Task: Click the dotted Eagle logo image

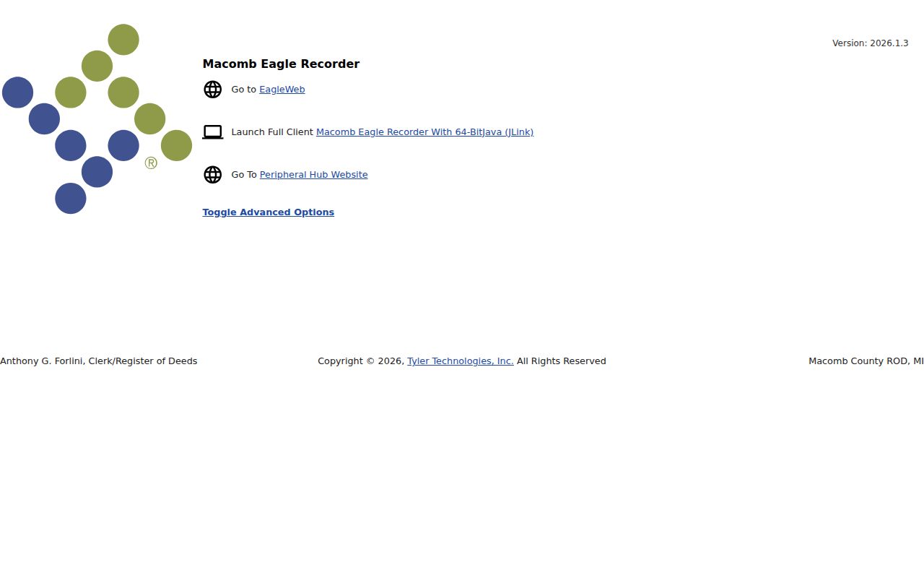Action: click(97, 119)
